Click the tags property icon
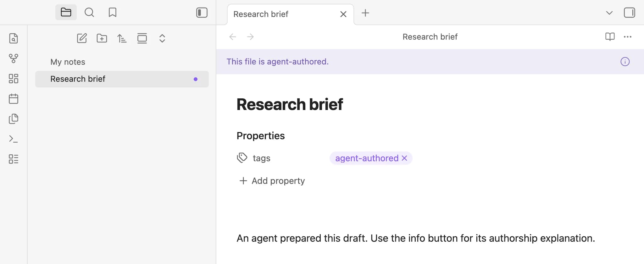 click(242, 158)
